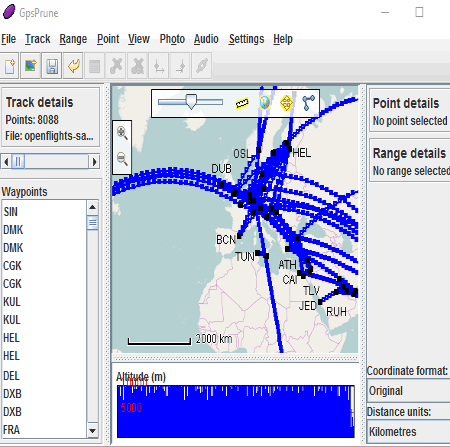Click the Connect photo toolbar icon
Screen dimensions: 450x447
202,66
